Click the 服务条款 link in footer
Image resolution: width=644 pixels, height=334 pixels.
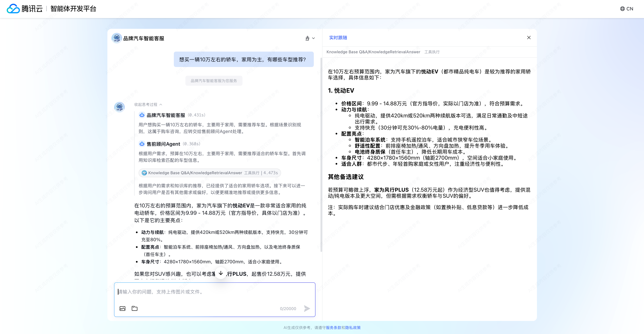pos(334,327)
